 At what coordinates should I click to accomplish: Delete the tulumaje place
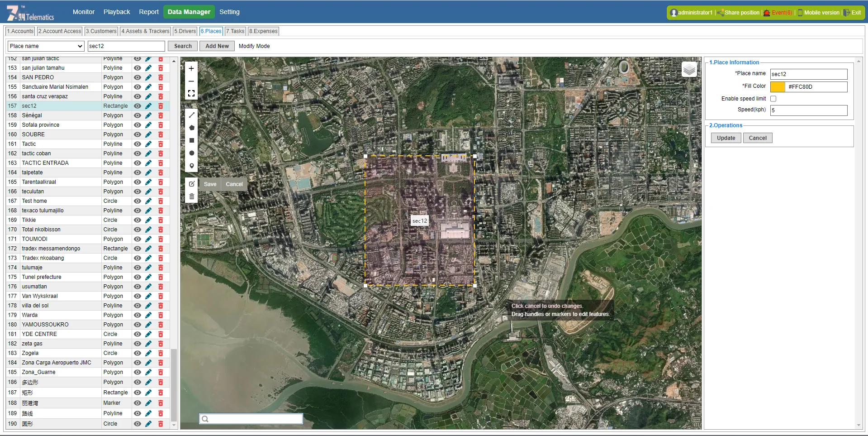(161, 268)
